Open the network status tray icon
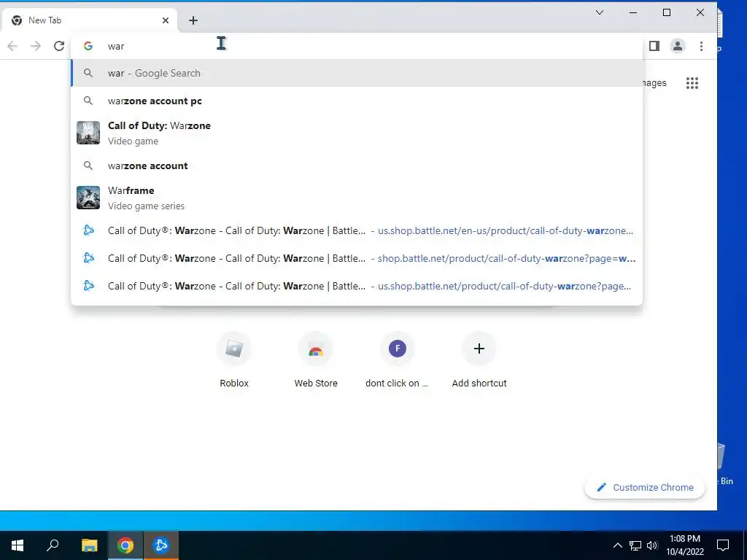The image size is (747, 560). (x=635, y=545)
